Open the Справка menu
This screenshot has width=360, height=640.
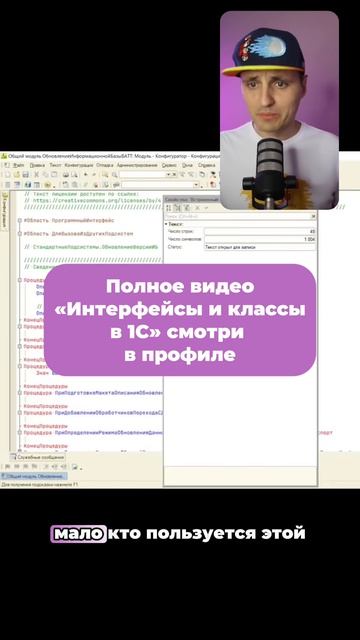click(x=207, y=165)
